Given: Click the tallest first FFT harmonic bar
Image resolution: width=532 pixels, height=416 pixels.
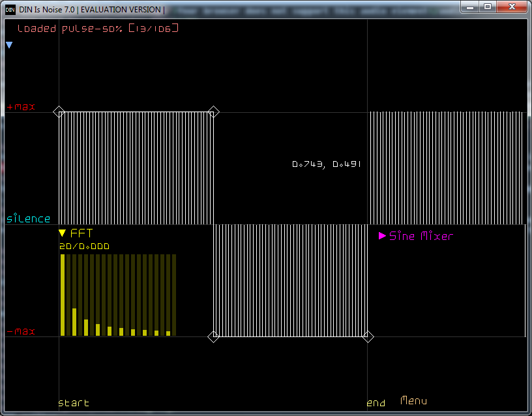Looking at the screenshot, I should [63, 295].
